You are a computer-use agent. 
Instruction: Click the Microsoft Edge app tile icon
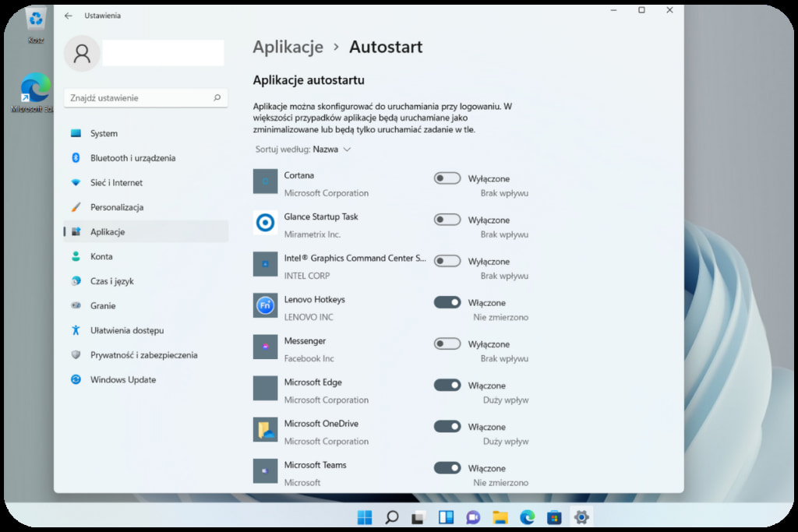pos(265,388)
